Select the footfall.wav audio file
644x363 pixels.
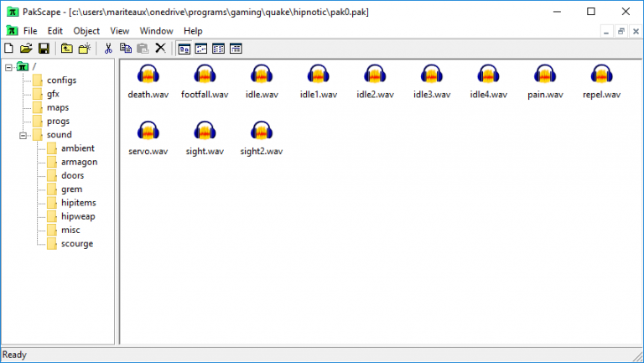[205, 81]
